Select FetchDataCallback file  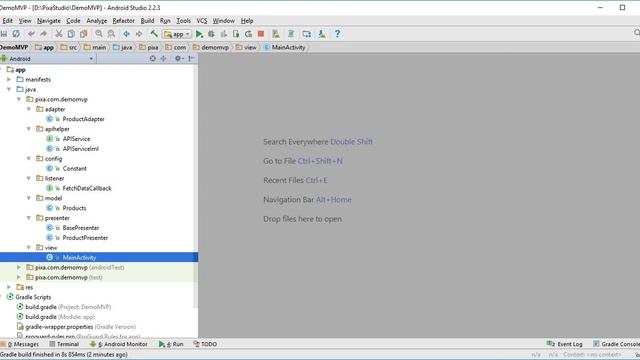(87, 189)
